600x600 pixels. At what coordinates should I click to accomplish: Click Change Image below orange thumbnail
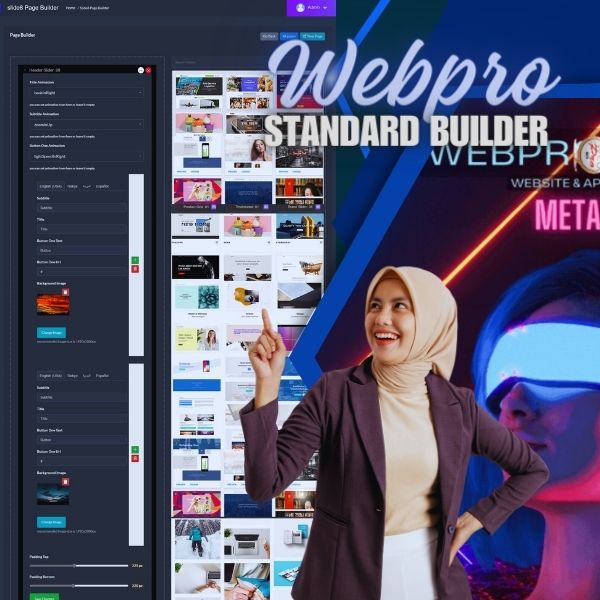point(51,333)
